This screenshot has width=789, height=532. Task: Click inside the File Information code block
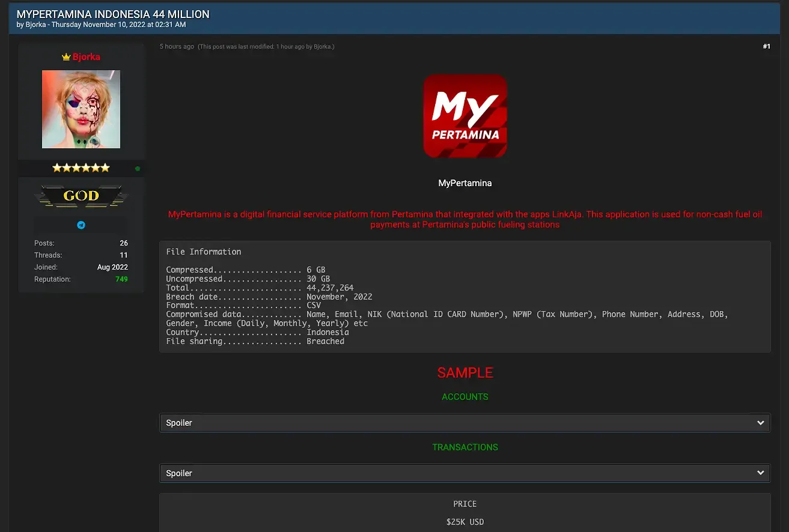pos(465,297)
